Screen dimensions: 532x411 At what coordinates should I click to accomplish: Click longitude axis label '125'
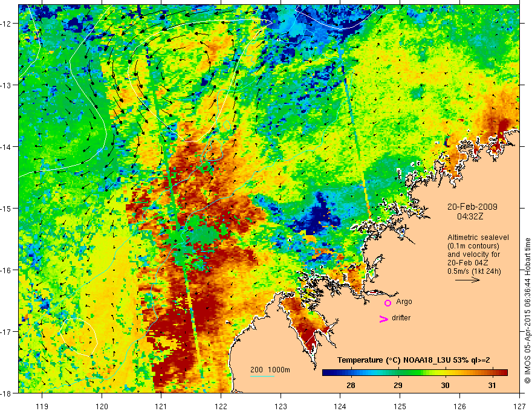(400, 406)
